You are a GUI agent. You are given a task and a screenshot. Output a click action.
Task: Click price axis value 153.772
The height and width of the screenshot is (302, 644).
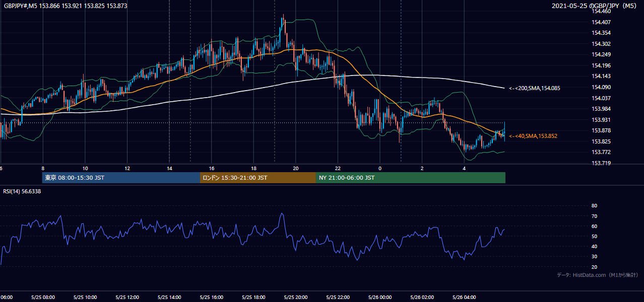(x=601, y=152)
